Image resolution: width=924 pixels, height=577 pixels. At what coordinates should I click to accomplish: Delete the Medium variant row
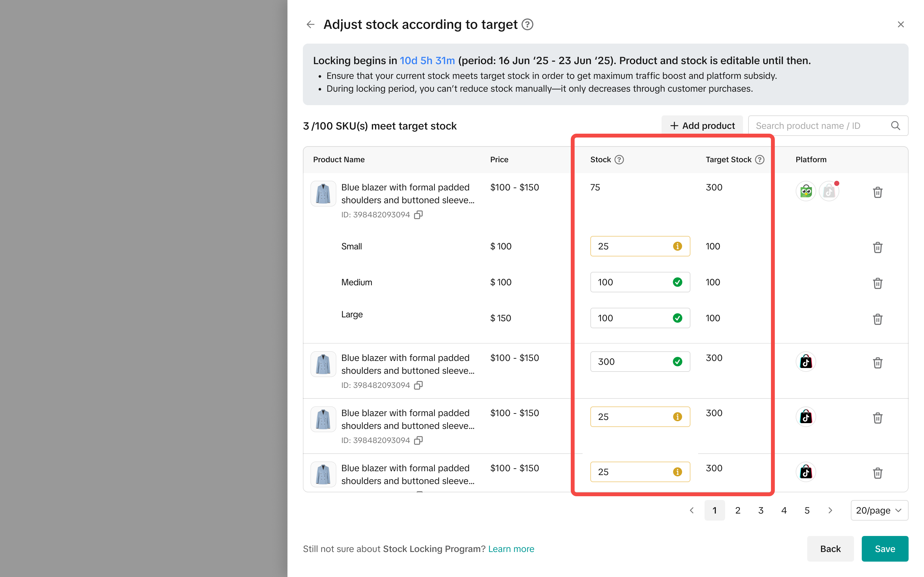(877, 283)
